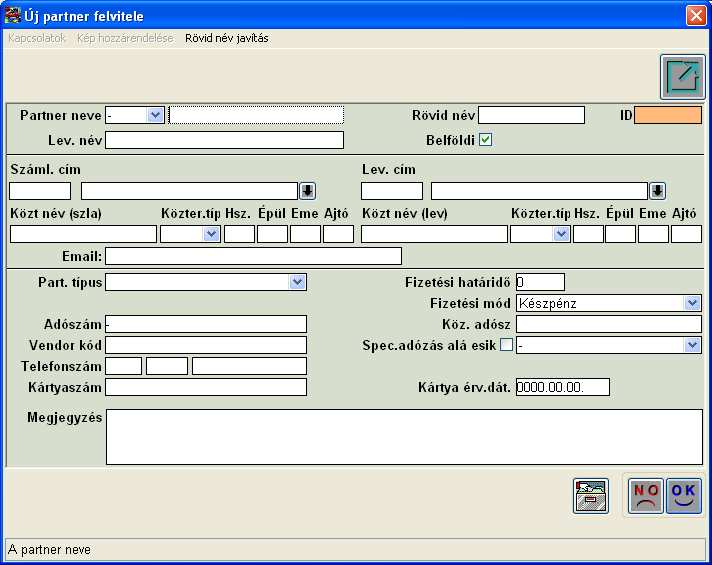Click the Kártya érv.dát. date field
Screen dimensions: 712x565
tap(563, 387)
